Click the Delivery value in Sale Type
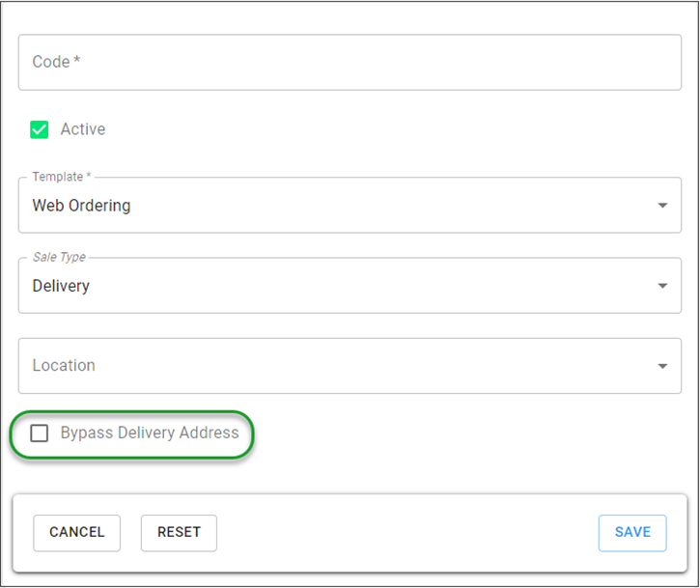The width and height of the screenshot is (700, 588). pos(61,286)
